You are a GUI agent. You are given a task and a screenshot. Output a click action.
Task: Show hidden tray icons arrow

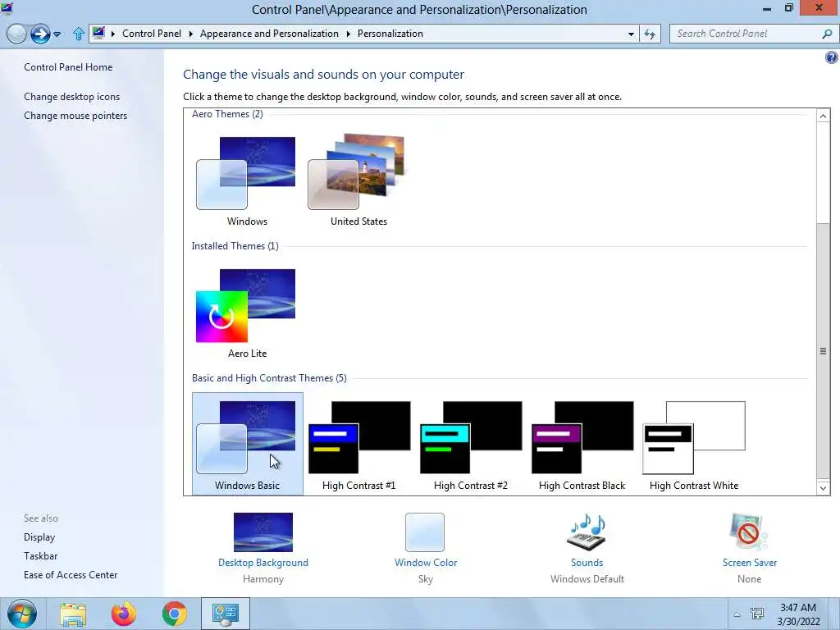point(737,614)
